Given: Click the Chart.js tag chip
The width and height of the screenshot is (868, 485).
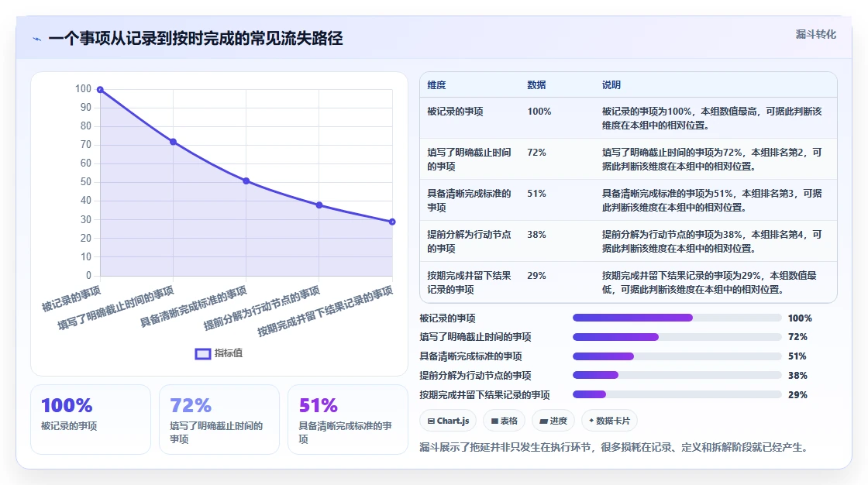Looking at the screenshot, I should click(448, 421).
